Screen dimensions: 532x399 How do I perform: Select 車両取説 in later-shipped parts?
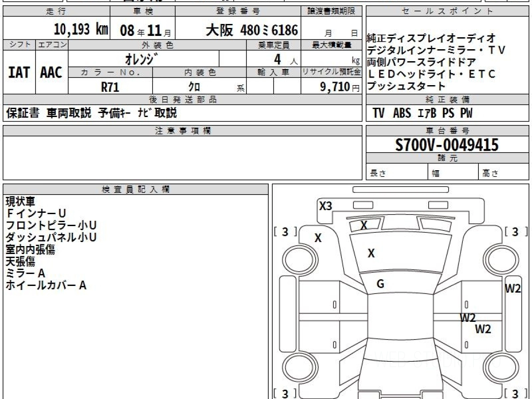pyautogui.click(x=69, y=113)
